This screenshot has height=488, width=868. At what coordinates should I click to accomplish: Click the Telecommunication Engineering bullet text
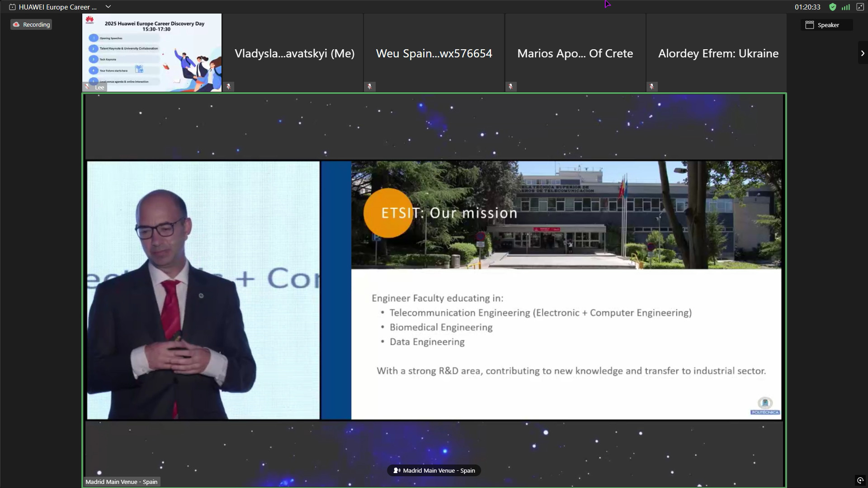pos(541,313)
